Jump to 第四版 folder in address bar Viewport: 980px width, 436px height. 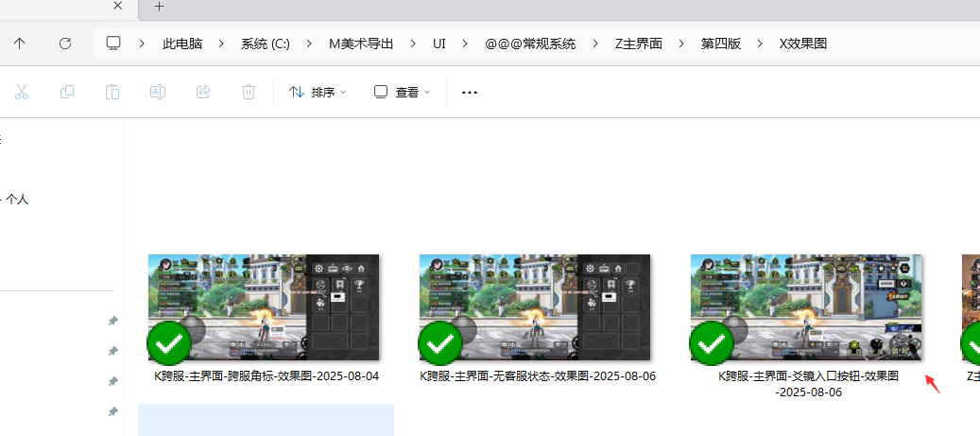(720, 44)
